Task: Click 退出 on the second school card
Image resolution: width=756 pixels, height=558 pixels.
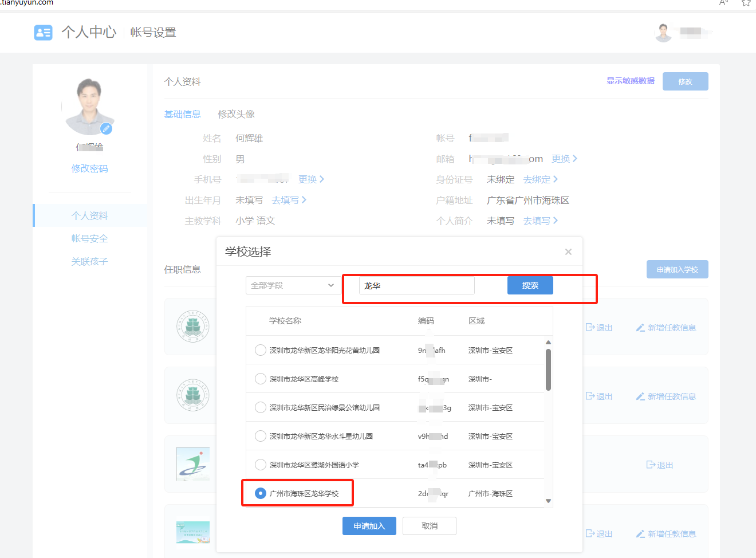Action: pos(599,396)
